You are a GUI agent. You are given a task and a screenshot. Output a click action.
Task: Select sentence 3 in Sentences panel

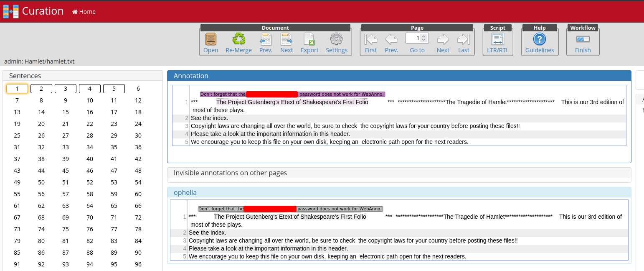(66, 89)
